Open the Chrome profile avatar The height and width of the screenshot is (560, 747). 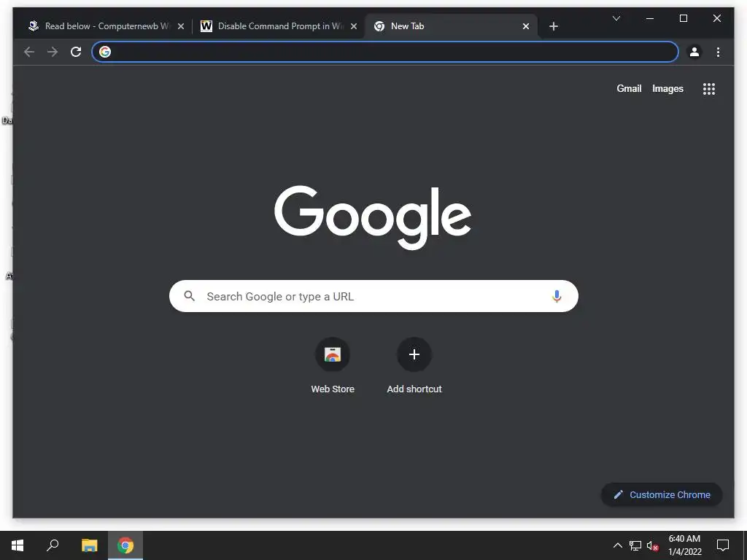point(694,52)
